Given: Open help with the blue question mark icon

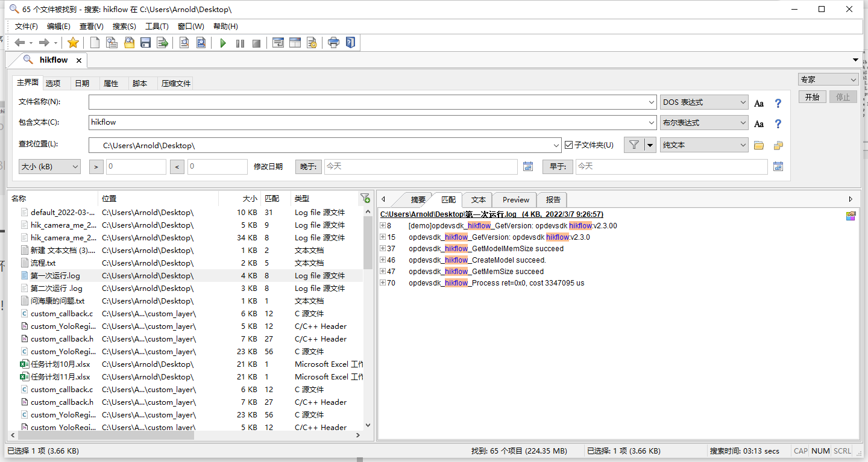Looking at the screenshot, I should [351, 42].
